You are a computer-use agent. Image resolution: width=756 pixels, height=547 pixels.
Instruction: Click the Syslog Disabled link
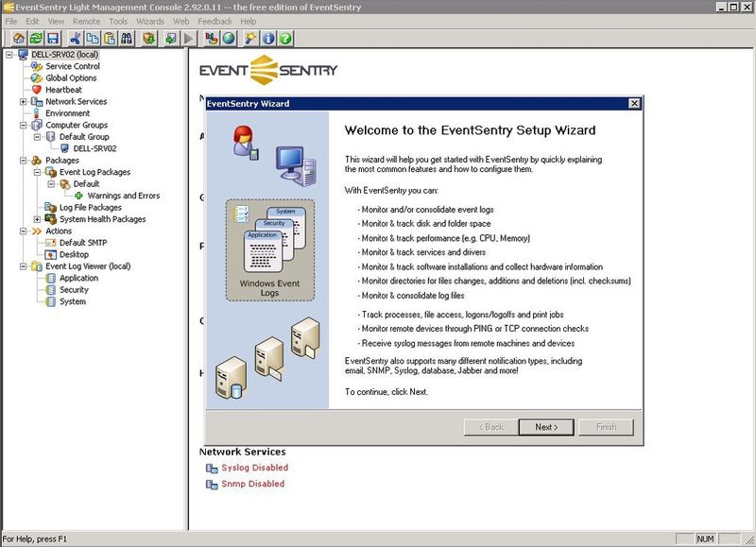[x=254, y=468]
